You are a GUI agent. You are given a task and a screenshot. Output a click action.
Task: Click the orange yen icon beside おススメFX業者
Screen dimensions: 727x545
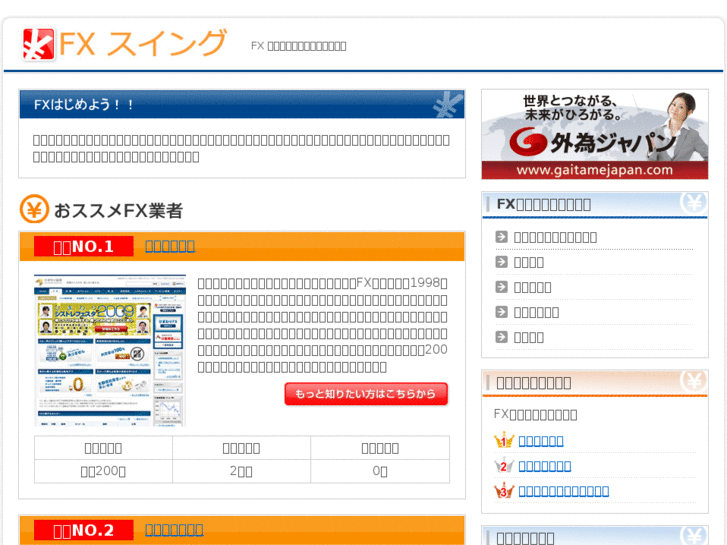pyautogui.click(x=34, y=209)
